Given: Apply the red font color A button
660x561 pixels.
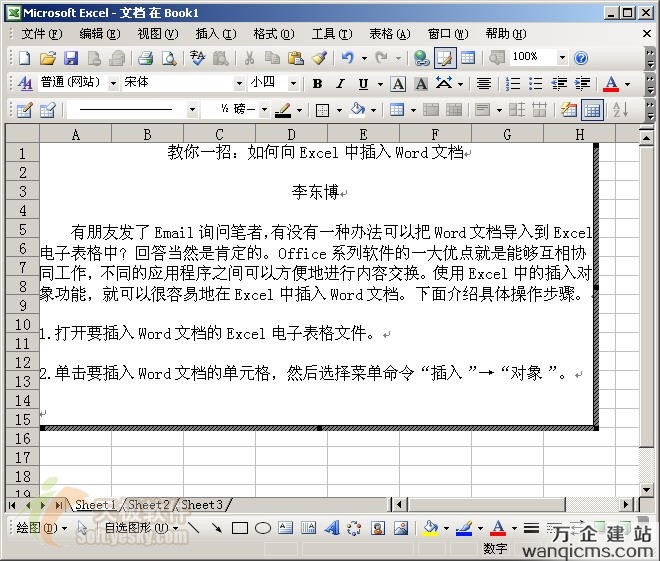Looking at the screenshot, I should point(611,84).
